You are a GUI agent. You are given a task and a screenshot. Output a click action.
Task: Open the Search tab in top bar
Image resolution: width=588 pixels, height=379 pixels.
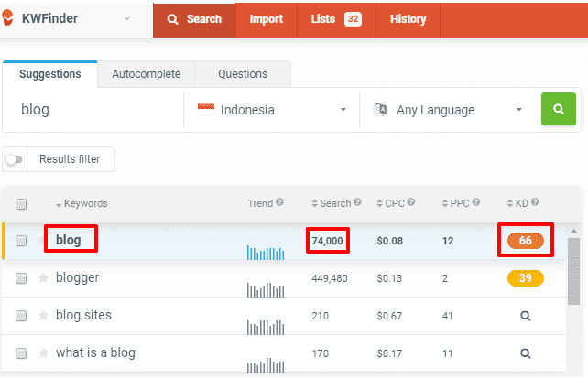click(x=194, y=19)
